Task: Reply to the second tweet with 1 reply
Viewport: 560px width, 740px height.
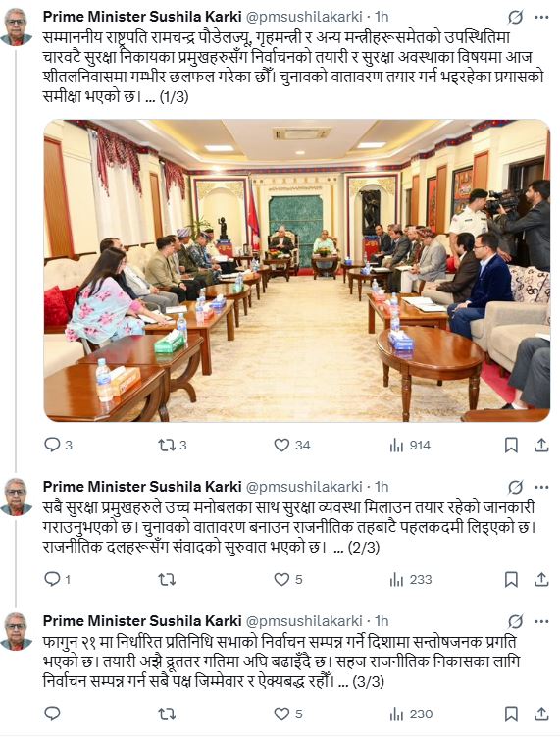Action: click(x=57, y=579)
